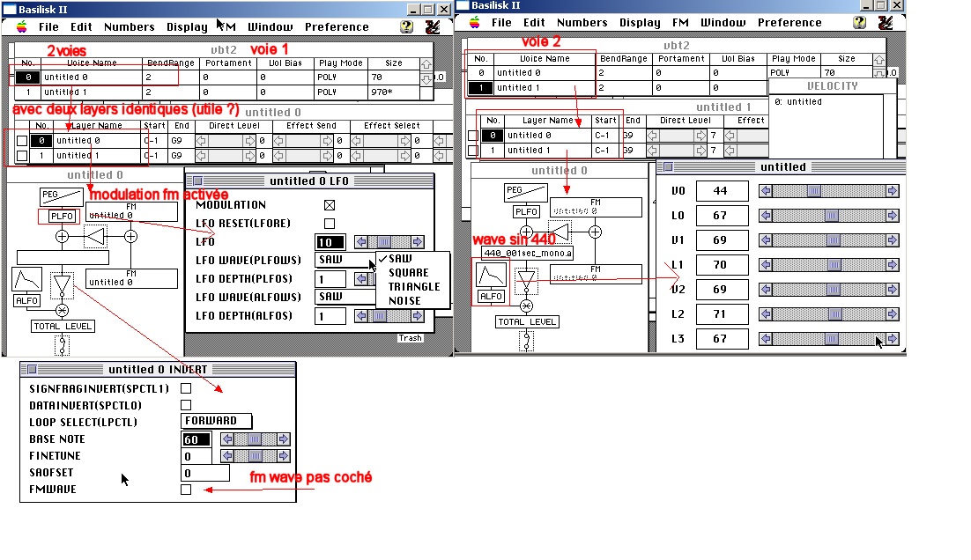Open the application menu icon in the left window
The image size is (971, 560).
pos(433,26)
